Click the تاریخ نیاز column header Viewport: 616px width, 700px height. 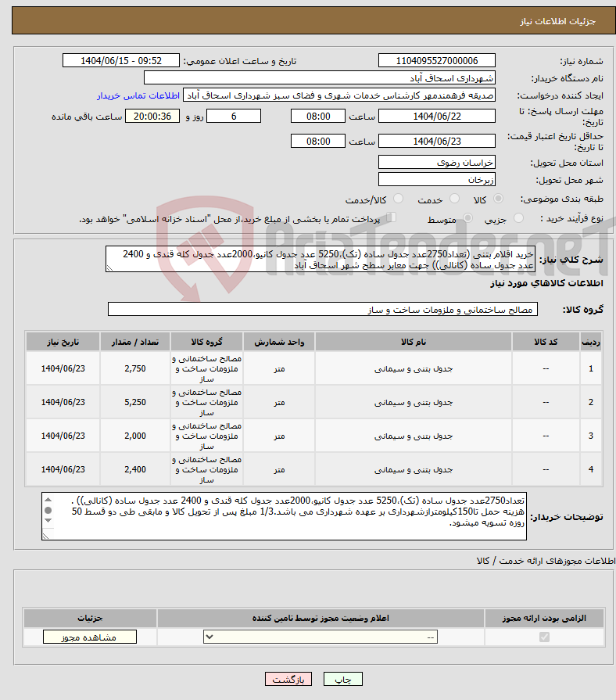(x=63, y=342)
